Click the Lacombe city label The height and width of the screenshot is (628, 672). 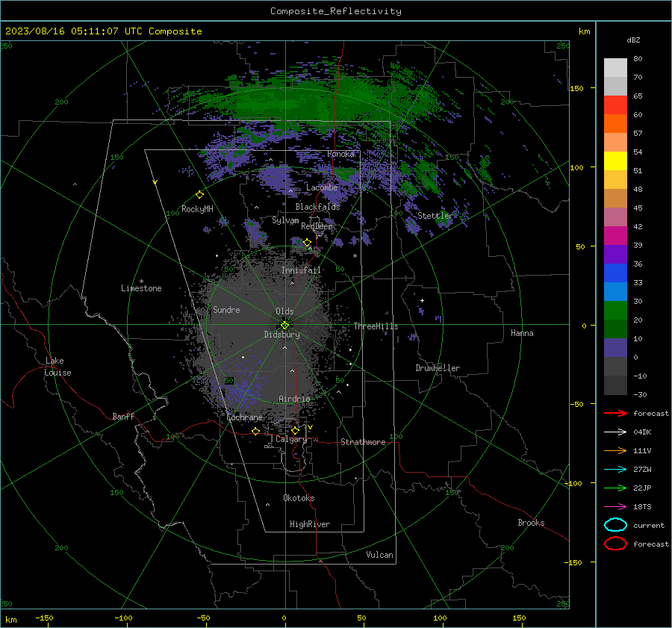coord(322,187)
